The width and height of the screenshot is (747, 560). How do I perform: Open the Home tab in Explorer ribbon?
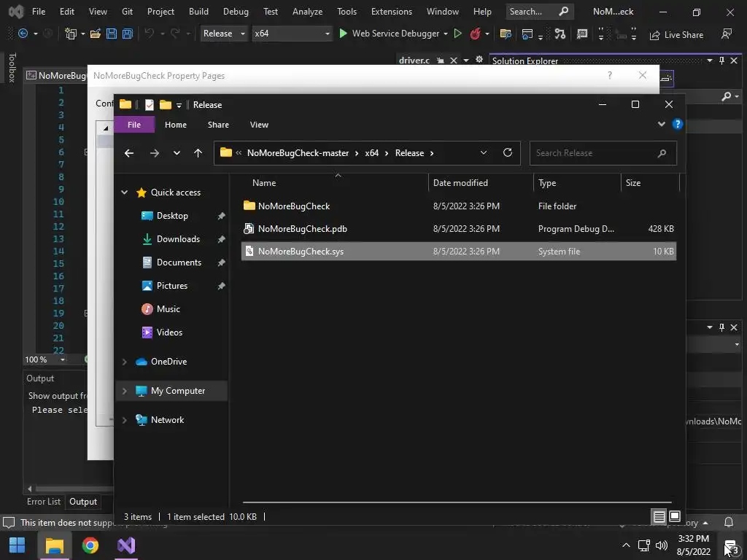tap(176, 125)
